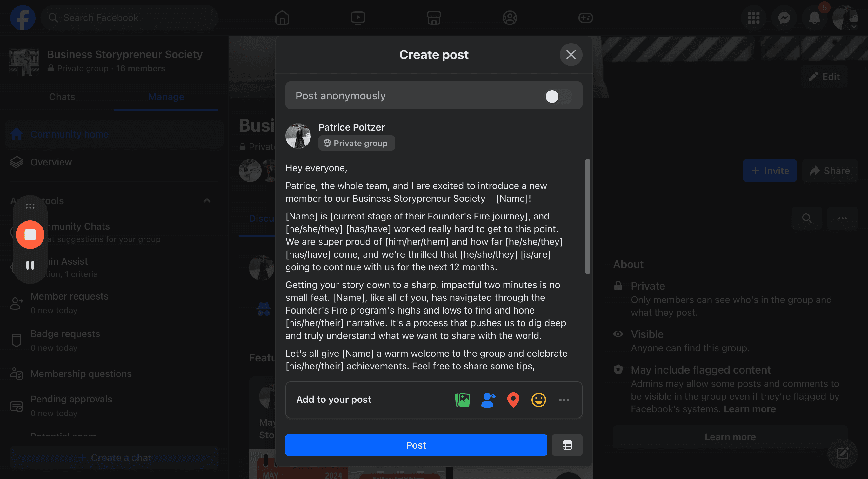868x479 pixels.
Task: Open Messenger chats
Action: click(x=784, y=17)
